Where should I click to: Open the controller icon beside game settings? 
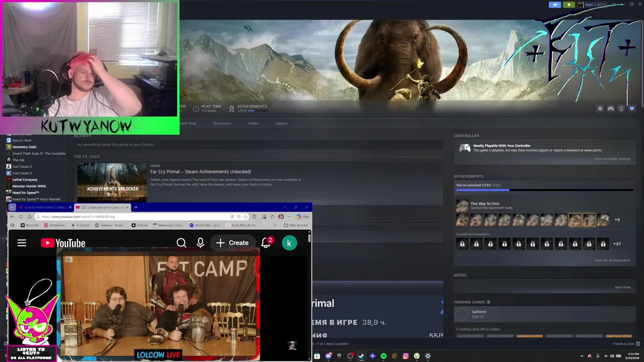611,109
